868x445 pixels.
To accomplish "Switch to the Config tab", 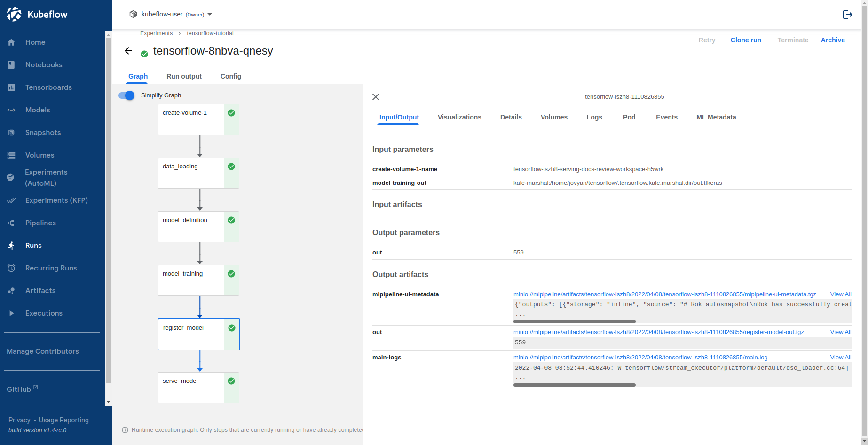I will pyautogui.click(x=231, y=76).
